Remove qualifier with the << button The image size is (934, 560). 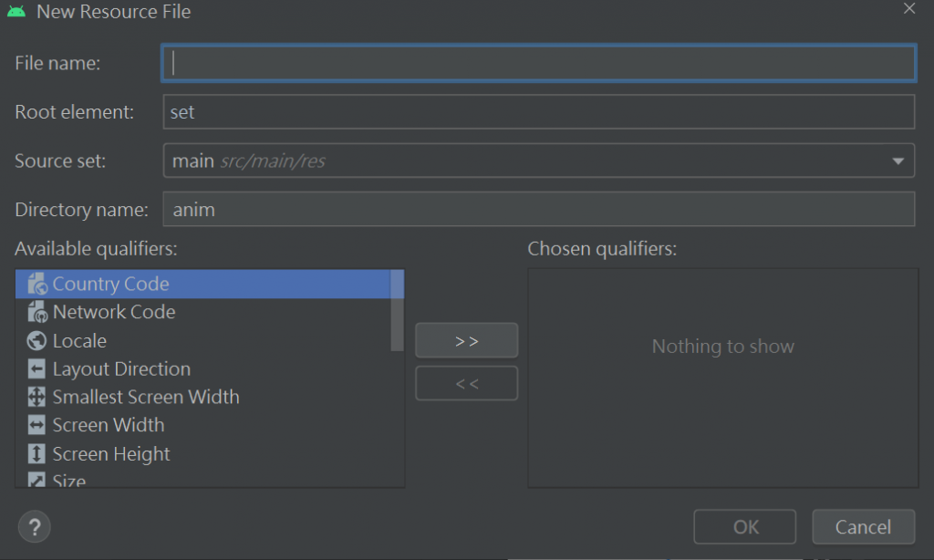pos(466,384)
